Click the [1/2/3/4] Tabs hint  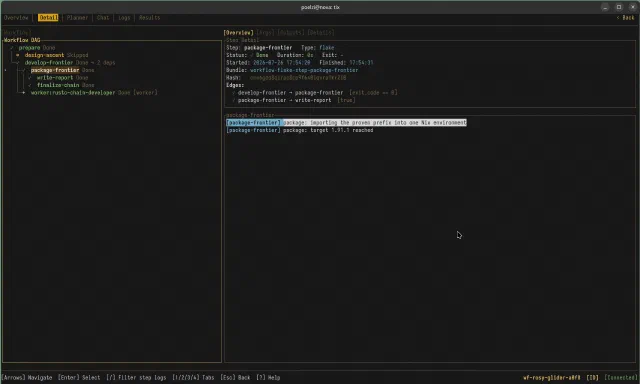click(193, 378)
